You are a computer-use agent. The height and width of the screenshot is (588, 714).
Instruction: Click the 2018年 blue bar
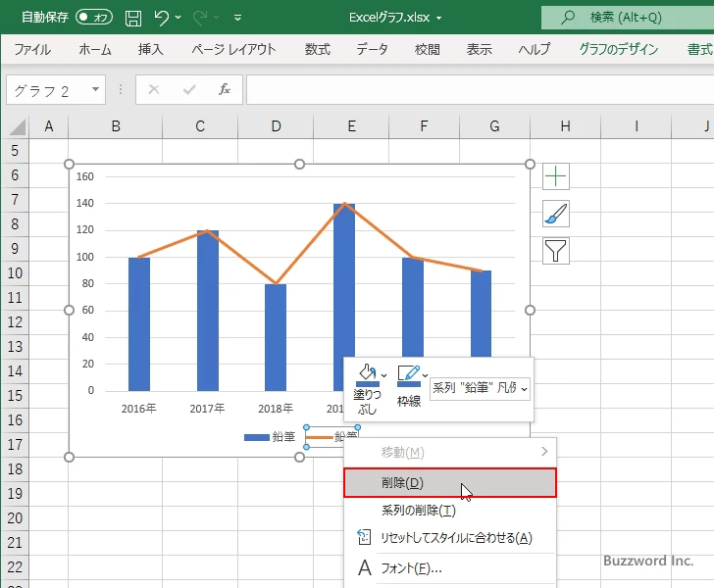[x=276, y=337]
